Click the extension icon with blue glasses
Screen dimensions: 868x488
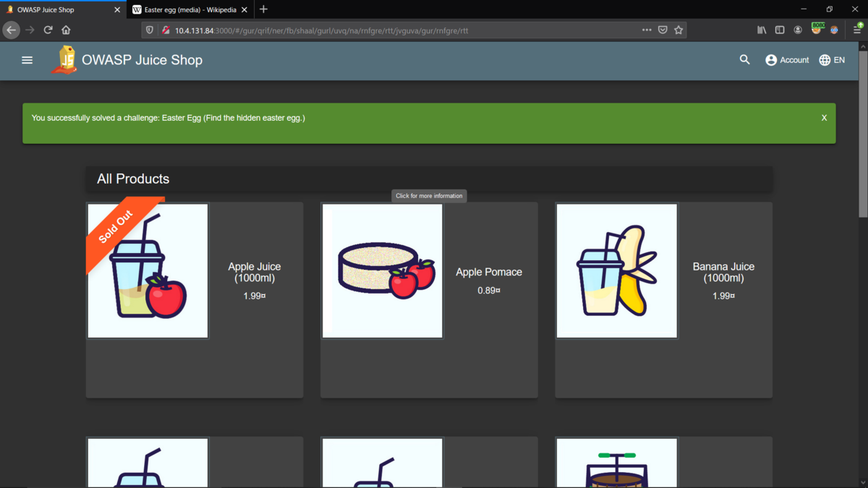(x=834, y=30)
